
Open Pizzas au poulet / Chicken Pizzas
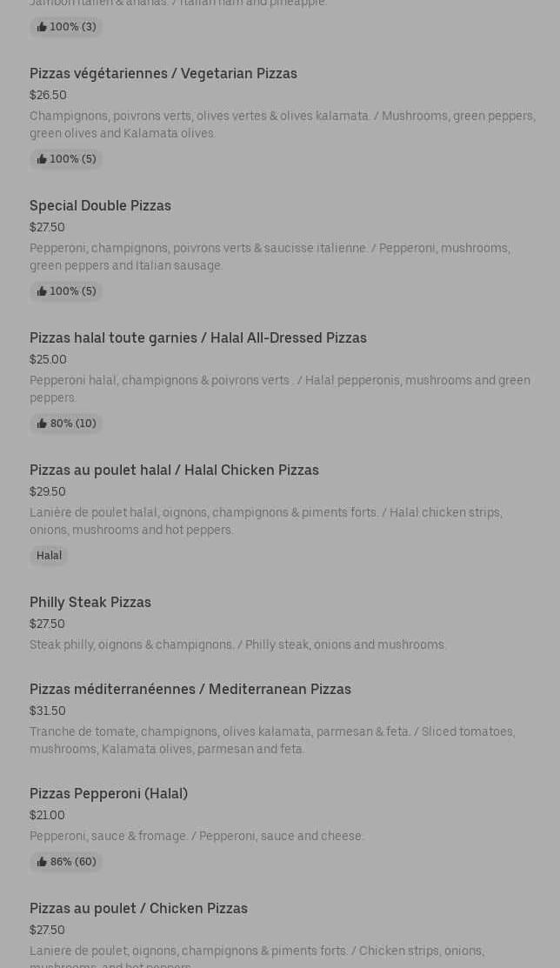138,909
